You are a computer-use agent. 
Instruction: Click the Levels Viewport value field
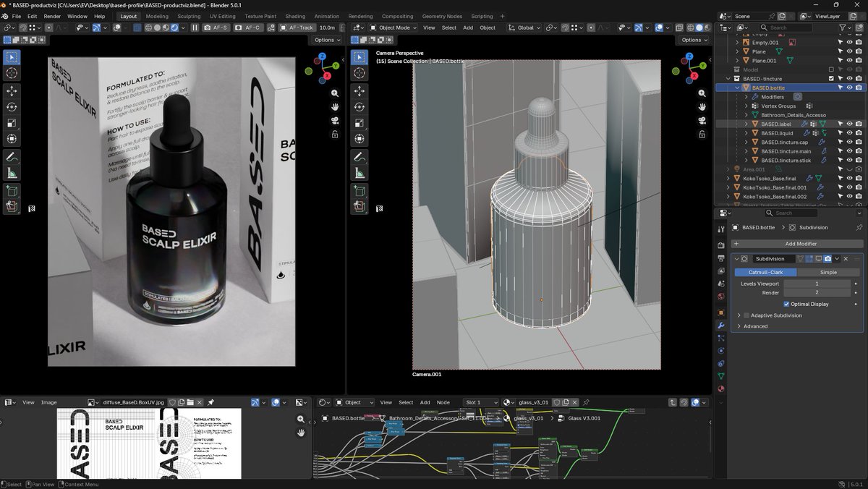(817, 284)
